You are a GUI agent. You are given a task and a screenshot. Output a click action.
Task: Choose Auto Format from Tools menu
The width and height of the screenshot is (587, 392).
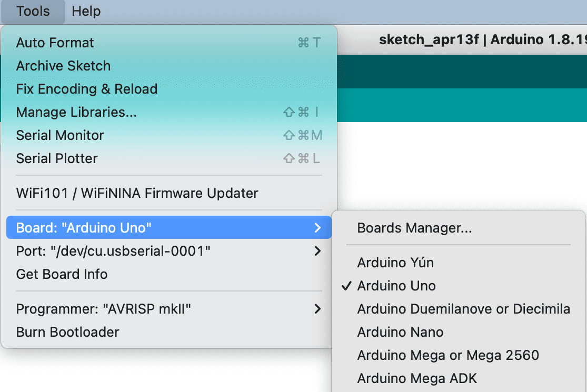169,43
